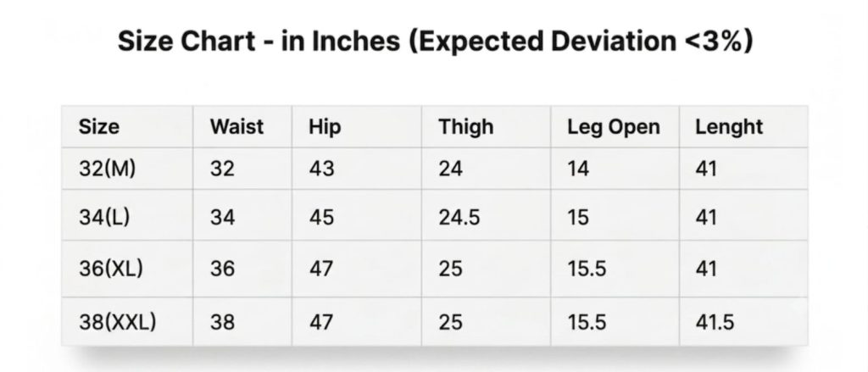Screen dimensions: 868x372
Task: Select hip value 43 in 32(M) row
Action: (x=321, y=169)
